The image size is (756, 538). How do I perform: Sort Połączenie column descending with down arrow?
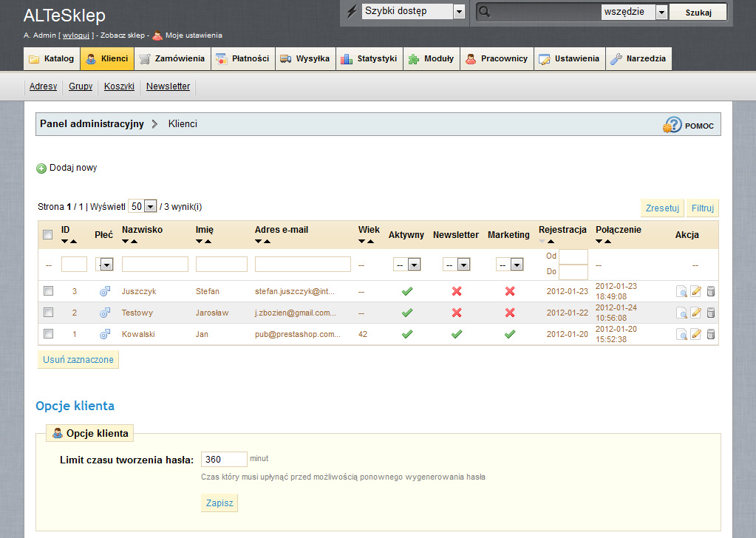(x=599, y=241)
